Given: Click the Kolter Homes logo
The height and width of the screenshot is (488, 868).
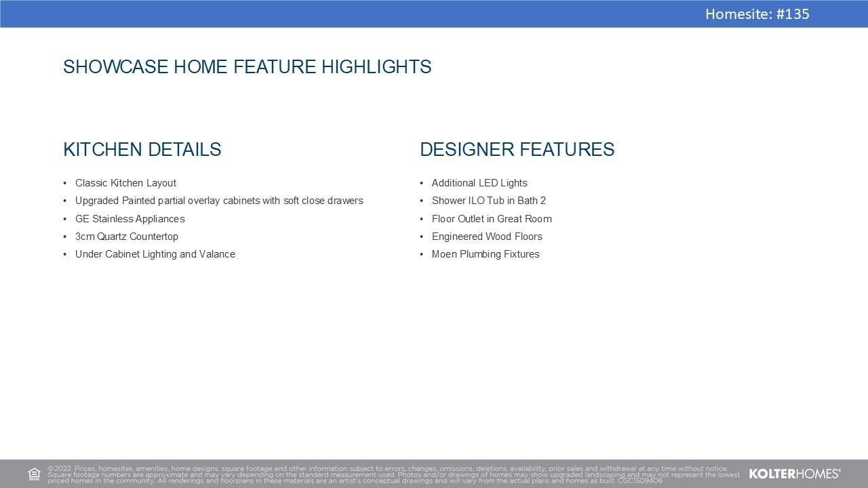Looking at the screenshot, I should [x=794, y=474].
